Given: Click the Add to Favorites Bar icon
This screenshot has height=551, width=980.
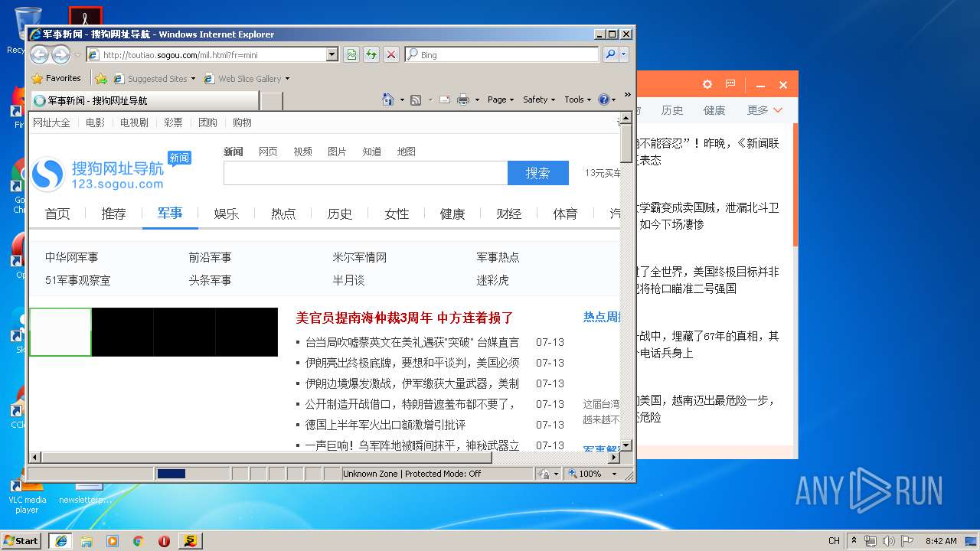Looking at the screenshot, I should pos(100,78).
